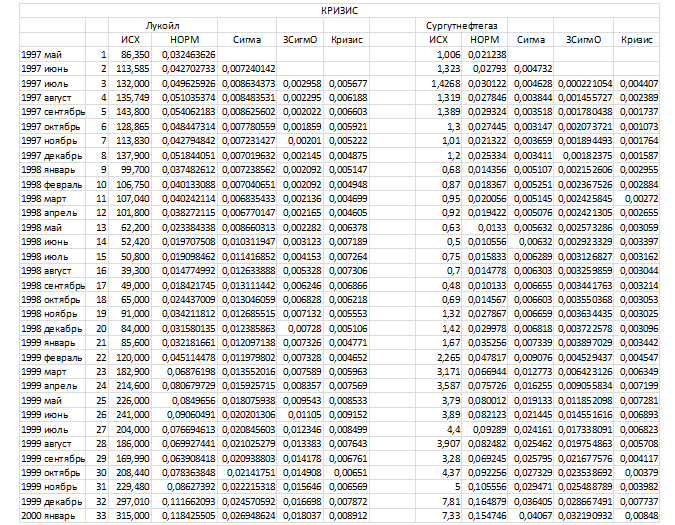This screenshot has height=525, width=675.
Task: Select the cell with value 1,4268
Action: pos(438,83)
